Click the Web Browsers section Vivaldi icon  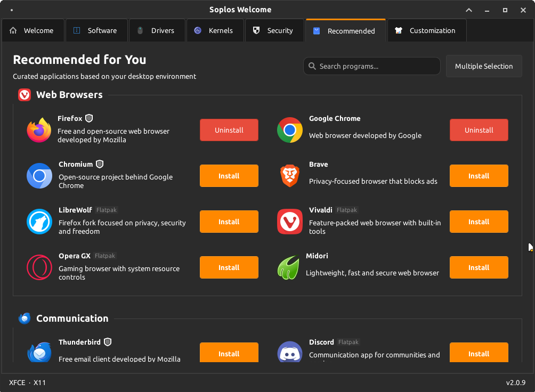click(25, 94)
